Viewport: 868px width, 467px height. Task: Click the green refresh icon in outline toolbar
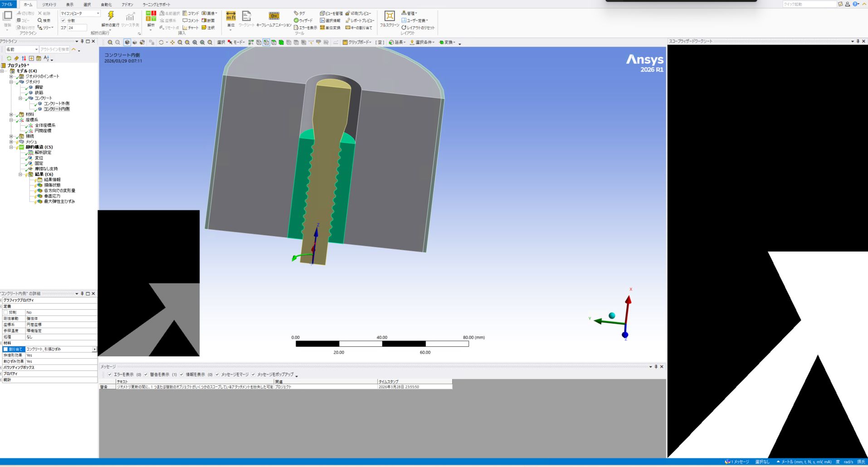click(x=9, y=58)
